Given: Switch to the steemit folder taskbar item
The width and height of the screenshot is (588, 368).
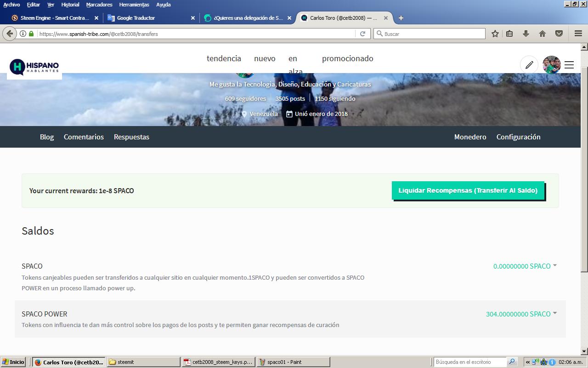Looking at the screenshot, I should 143,362.
